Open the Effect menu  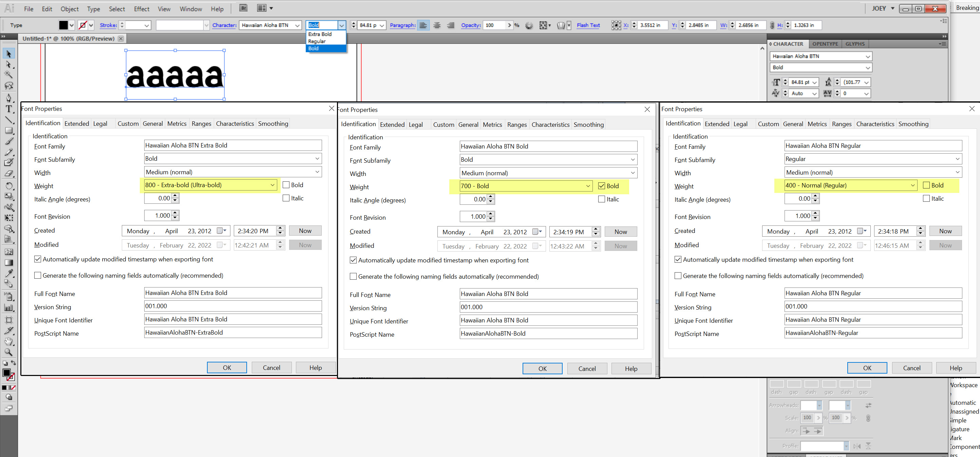(142, 9)
